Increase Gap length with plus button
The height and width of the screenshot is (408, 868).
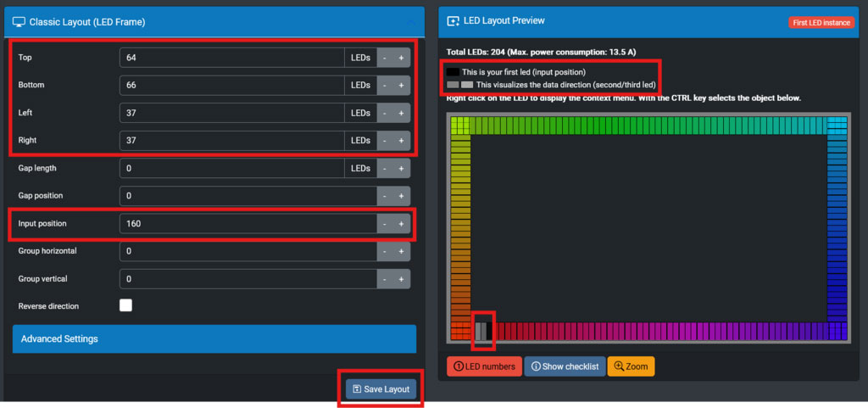tap(401, 169)
